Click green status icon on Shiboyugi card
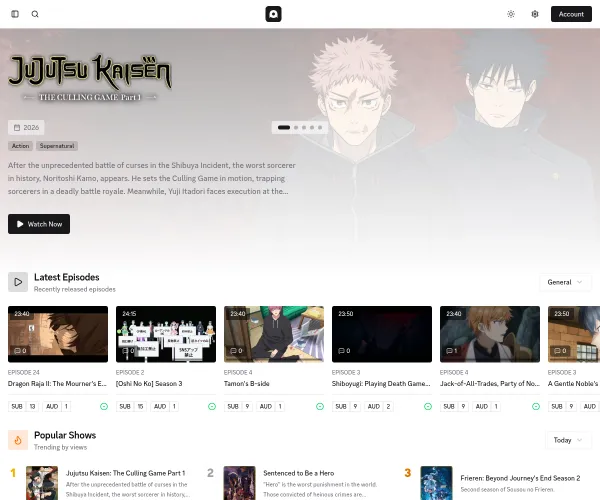 pyautogui.click(x=428, y=406)
